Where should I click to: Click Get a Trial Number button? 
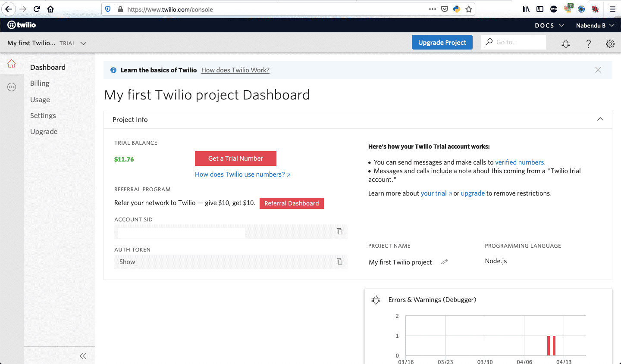(235, 159)
